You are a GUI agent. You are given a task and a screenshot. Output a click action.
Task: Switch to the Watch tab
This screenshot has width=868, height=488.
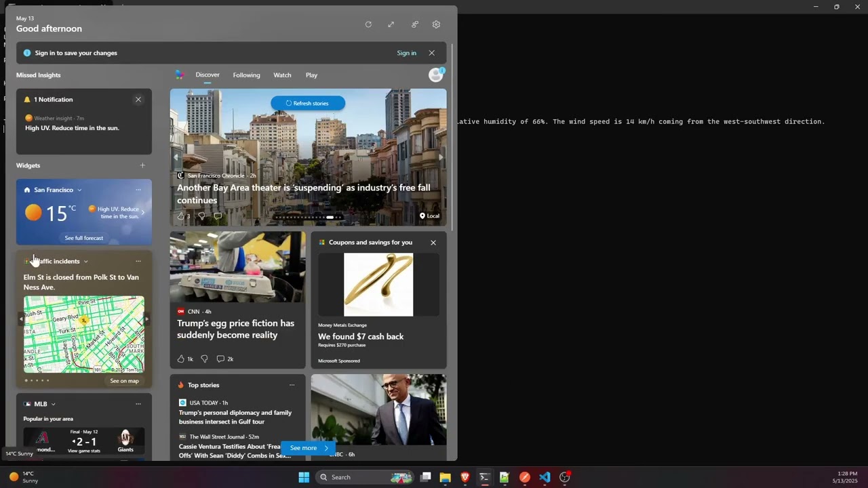(282, 75)
